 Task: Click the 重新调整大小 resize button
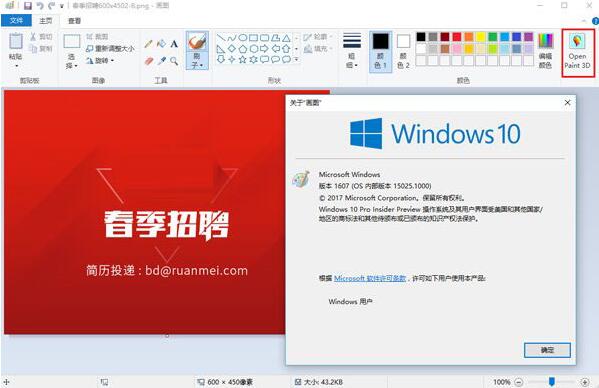pyautogui.click(x=110, y=48)
